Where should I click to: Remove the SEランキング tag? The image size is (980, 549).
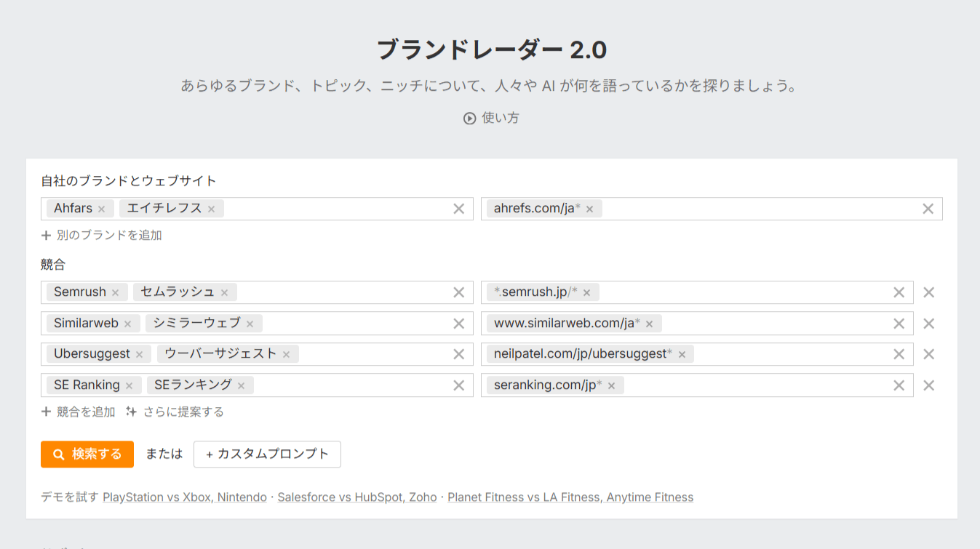tap(241, 386)
